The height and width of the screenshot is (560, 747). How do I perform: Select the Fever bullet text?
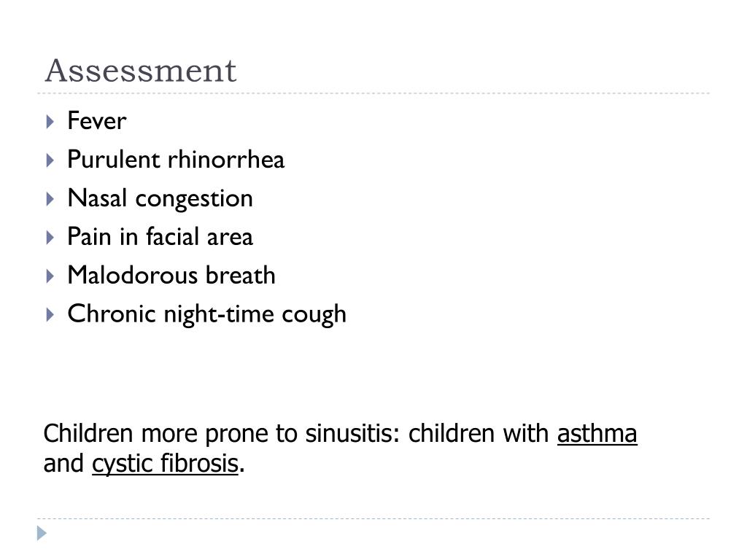point(97,120)
